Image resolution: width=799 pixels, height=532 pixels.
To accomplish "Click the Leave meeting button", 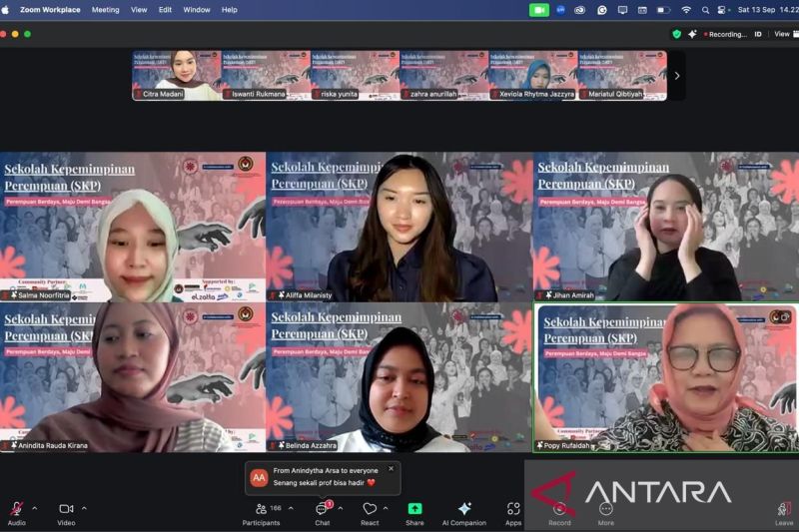I will (x=784, y=510).
